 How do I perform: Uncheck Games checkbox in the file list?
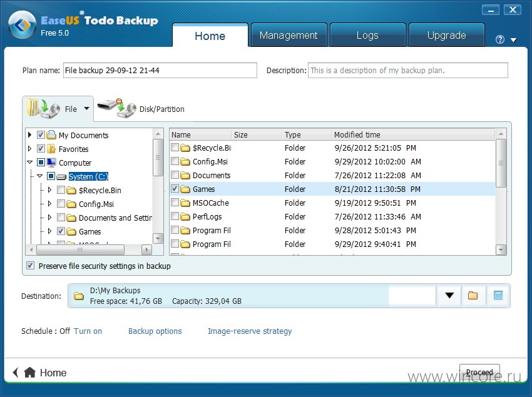coord(175,189)
